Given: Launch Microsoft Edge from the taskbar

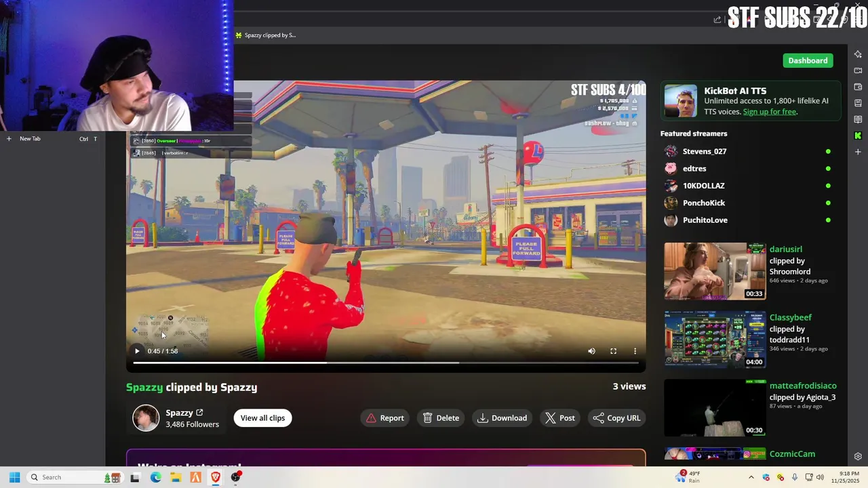Looking at the screenshot, I should coord(155,477).
